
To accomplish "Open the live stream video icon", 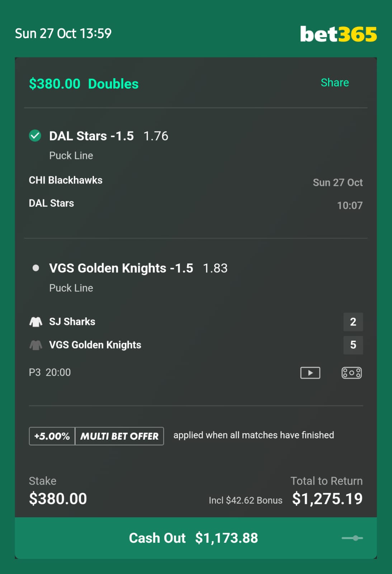I will [x=310, y=373].
